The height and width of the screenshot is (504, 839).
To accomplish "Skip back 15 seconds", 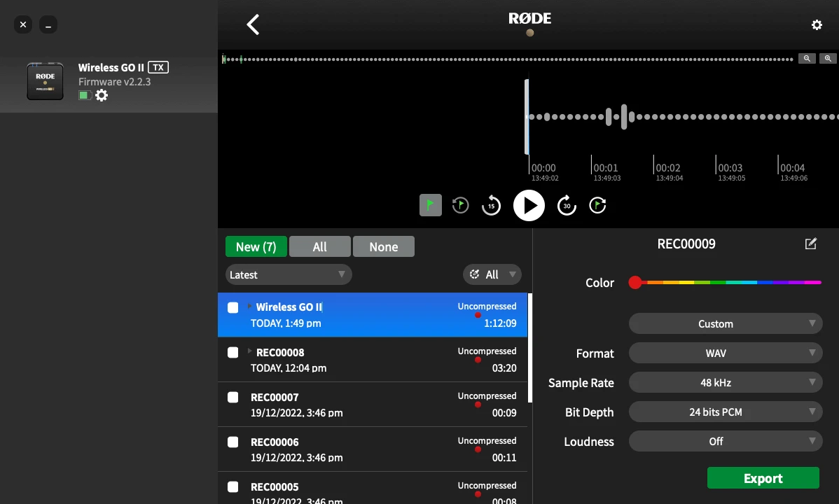I will (x=491, y=206).
